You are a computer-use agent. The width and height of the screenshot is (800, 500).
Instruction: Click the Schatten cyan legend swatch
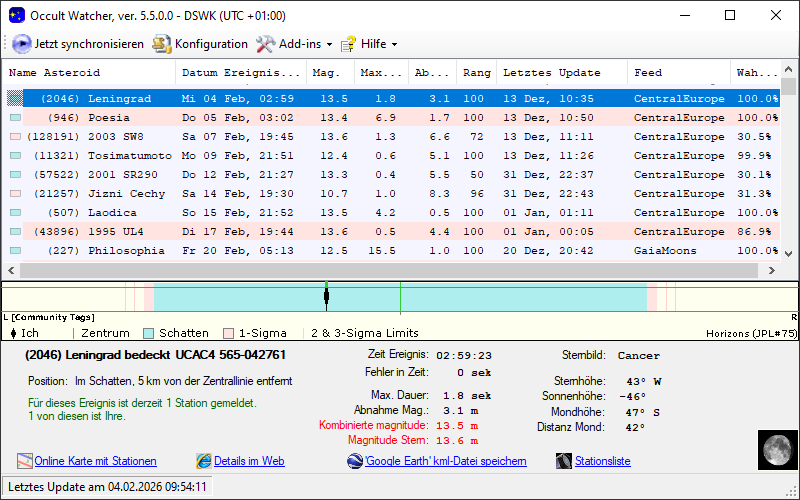[x=148, y=334]
